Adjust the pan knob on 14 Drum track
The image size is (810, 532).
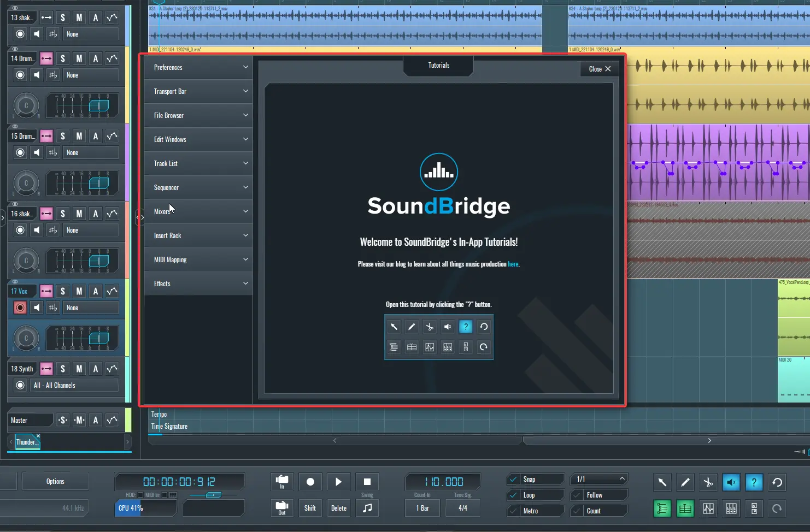click(x=26, y=105)
